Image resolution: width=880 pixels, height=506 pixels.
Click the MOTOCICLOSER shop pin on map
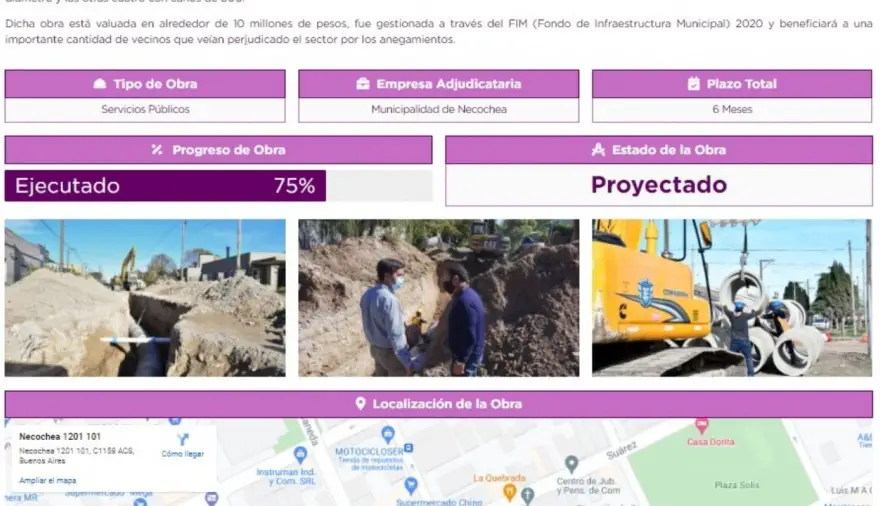(x=387, y=434)
